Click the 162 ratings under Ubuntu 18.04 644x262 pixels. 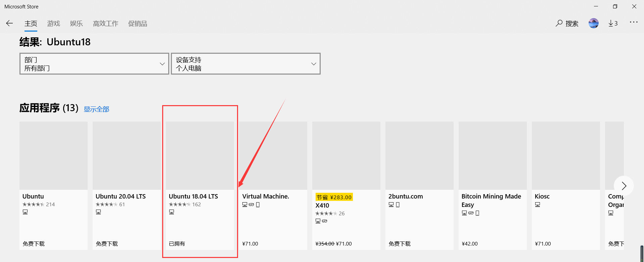point(197,205)
